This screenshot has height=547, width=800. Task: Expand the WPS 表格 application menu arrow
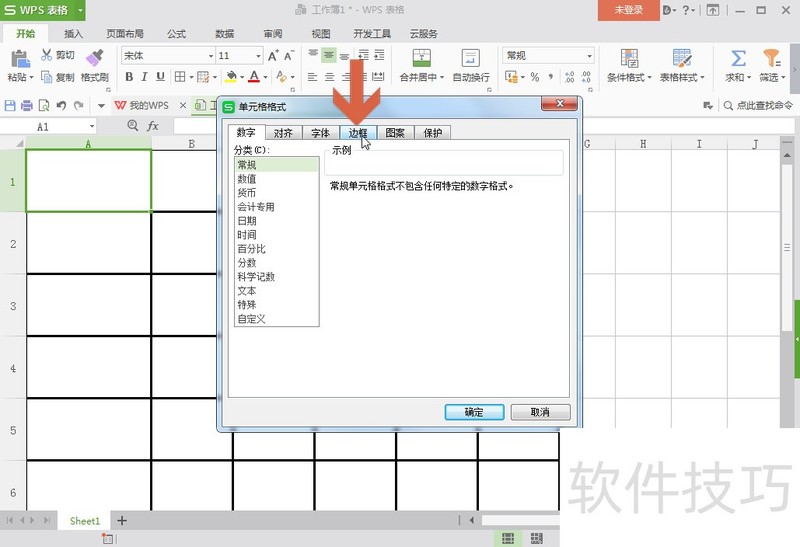pos(80,10)
